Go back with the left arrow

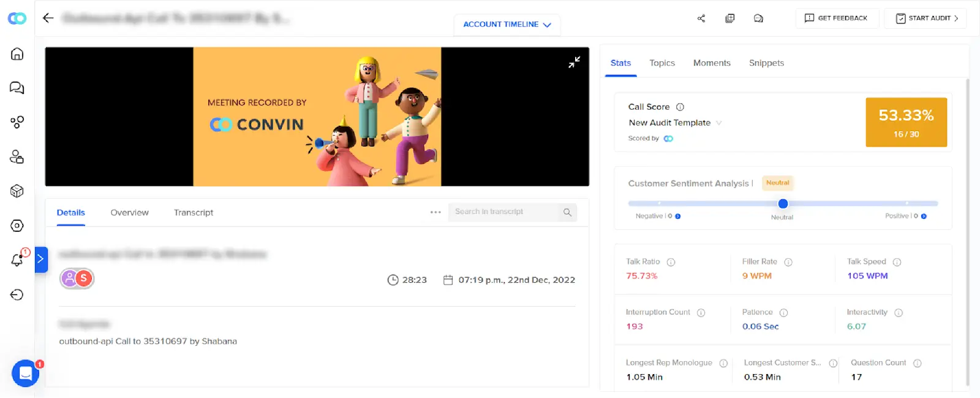tap(48, 18)
